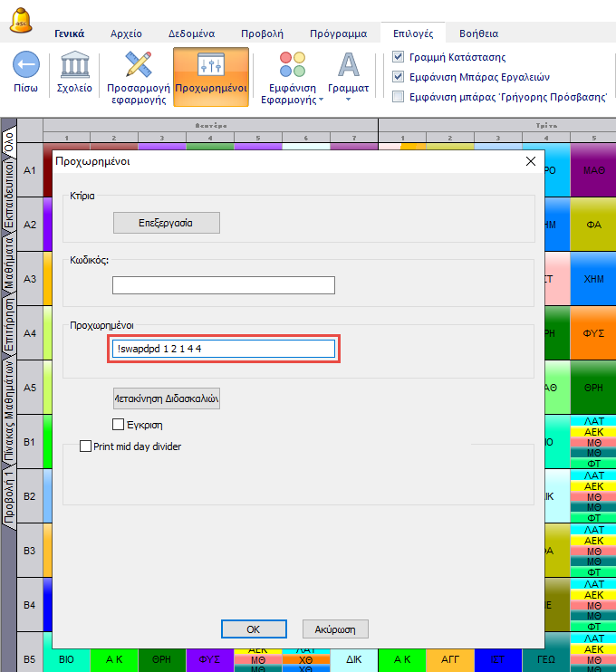The width and height of the screenshot is (616, 672).
Task: Click the empty Κωδικός input field
Action: pos(223,285)
